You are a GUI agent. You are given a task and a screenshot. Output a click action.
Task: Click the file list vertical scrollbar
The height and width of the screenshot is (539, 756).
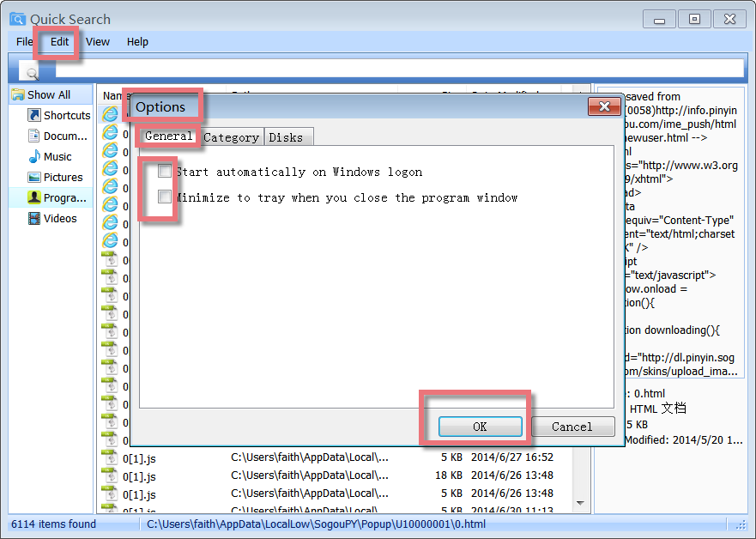point(581,481)
